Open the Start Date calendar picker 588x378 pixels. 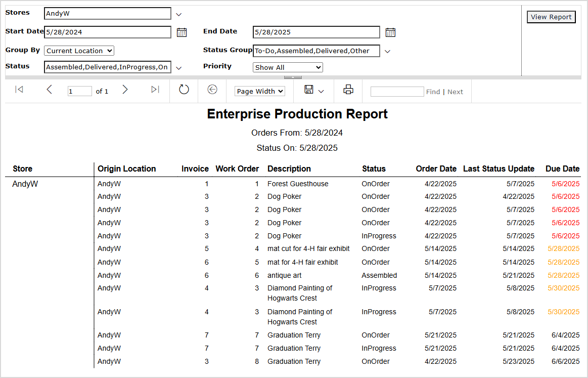pos(182,32)
